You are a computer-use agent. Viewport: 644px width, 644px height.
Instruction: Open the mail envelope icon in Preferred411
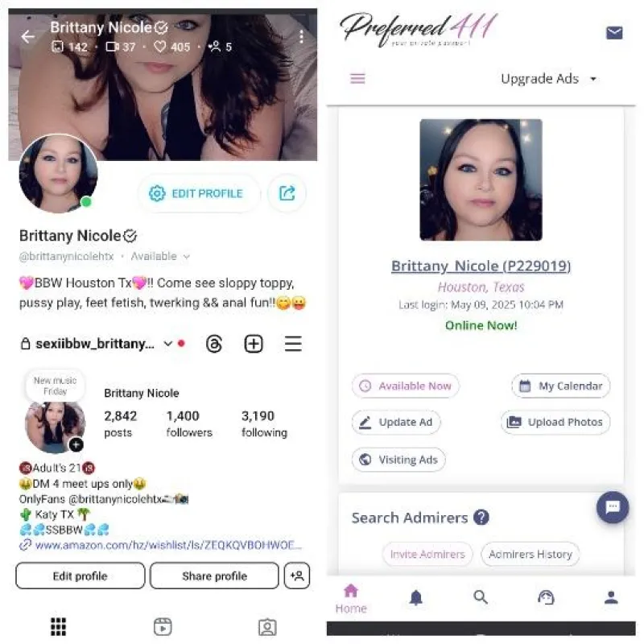[x=614, y=33]
